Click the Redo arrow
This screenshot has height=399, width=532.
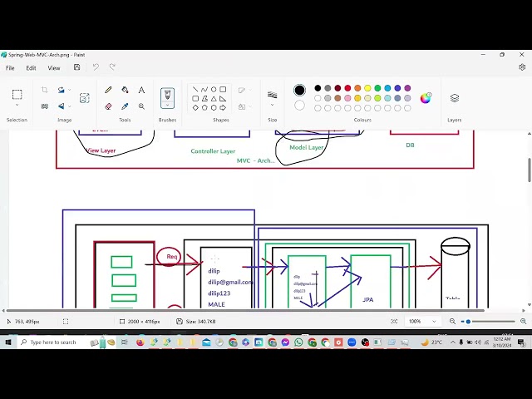point(112,67)
